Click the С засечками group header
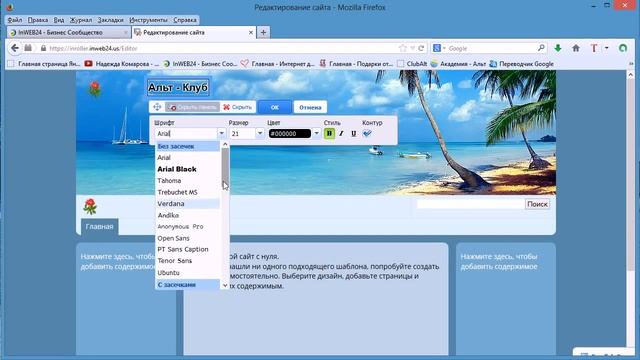The width and height of the screenshot is (640, 360). tap(188, 284)
